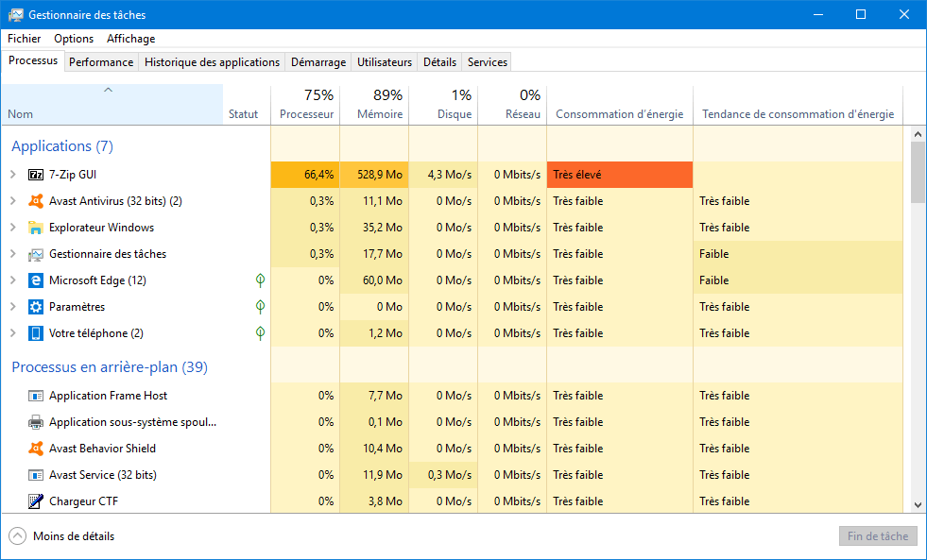The width and height of the screenshot is (927, 560).
Task: Click the 4,3 Mo/s disk value
Action: [443, 175]
